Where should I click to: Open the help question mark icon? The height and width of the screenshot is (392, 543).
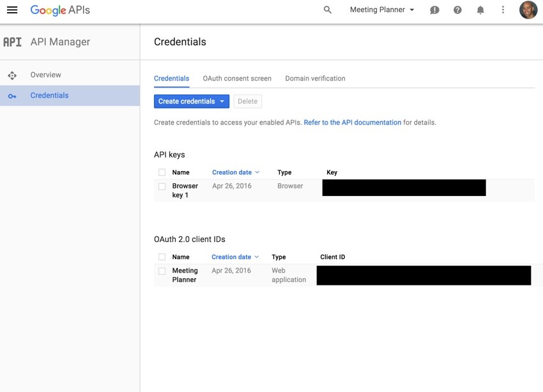coord(457,10)
